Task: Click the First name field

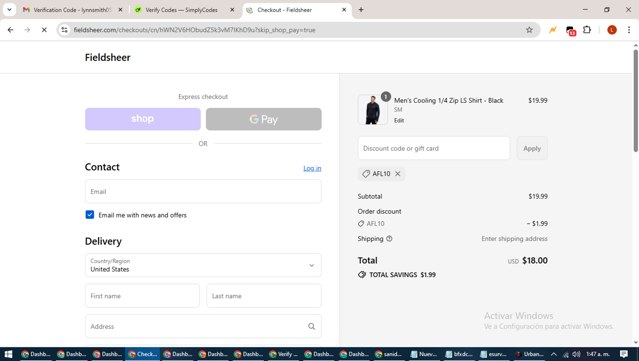Action: (x=142, y=296)
